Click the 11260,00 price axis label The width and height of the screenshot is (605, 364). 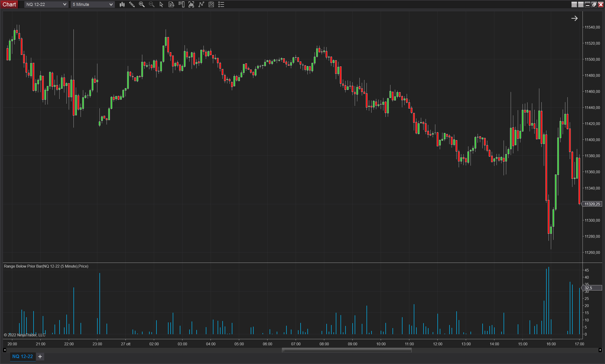(x=592, y=253)
